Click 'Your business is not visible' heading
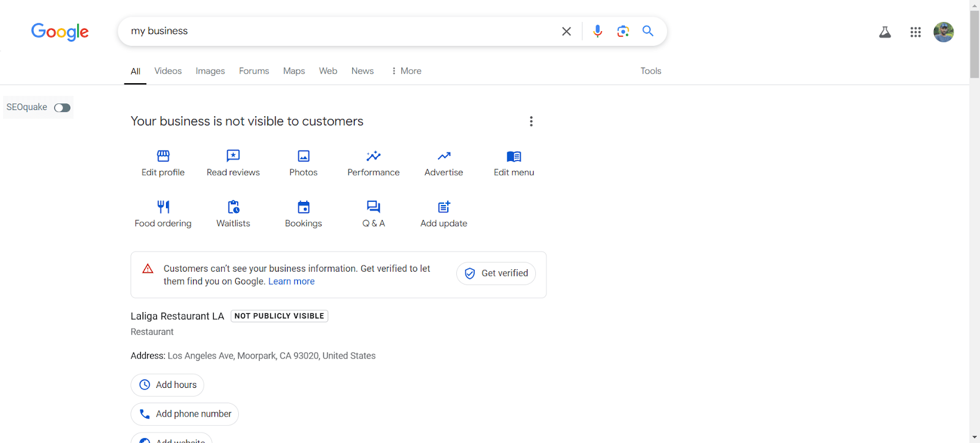980x443 pixels. [247, 121]
